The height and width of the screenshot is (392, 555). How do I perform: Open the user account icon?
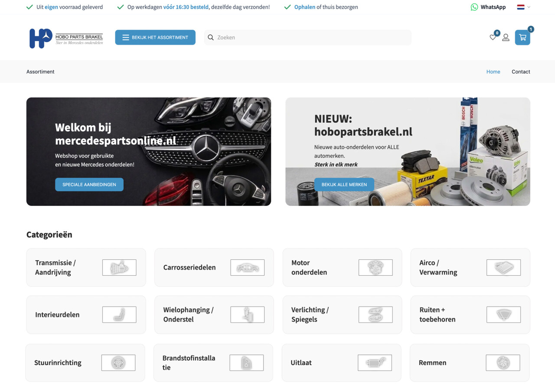[x=506, y=38]
